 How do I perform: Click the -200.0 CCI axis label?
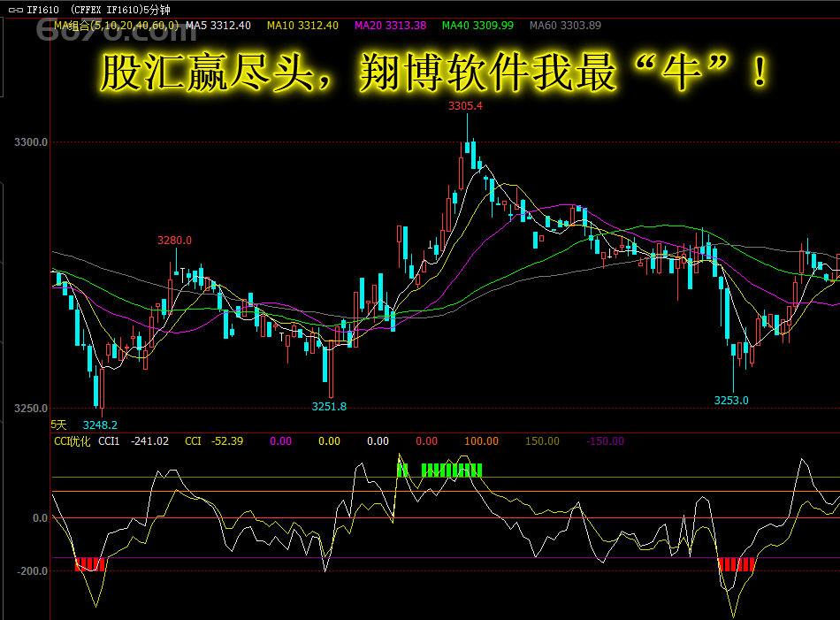[x=32, y=571]
